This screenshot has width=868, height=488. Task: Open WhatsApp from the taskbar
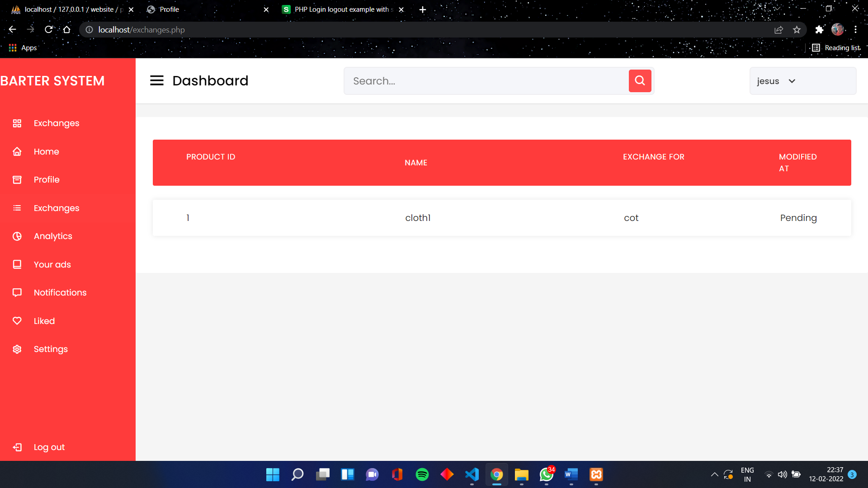[x=546, y=474]
